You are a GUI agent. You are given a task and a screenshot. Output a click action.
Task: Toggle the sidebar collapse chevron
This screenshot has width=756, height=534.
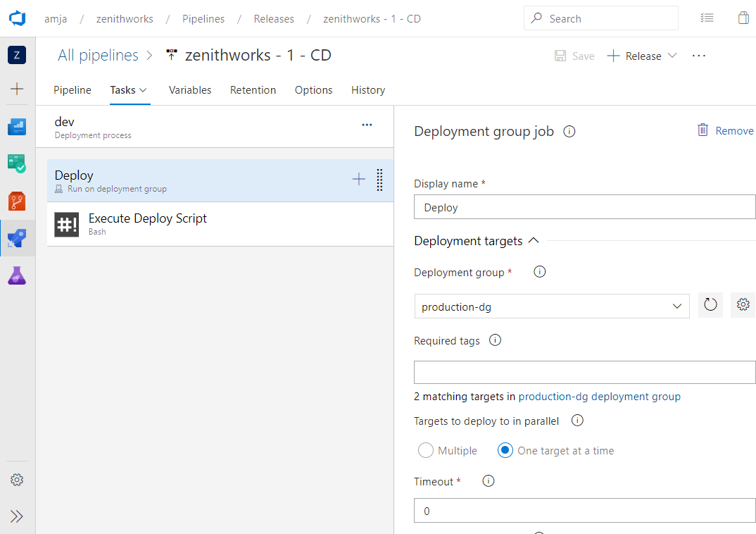coord(16,516)
